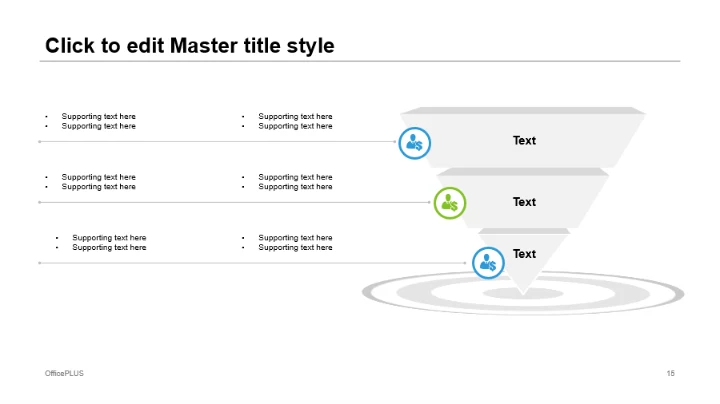Screen dimensions: 720x404
Task: Select the gray target rings beneath the funnel
Action: pyautogui.click(x=620, y=294)
